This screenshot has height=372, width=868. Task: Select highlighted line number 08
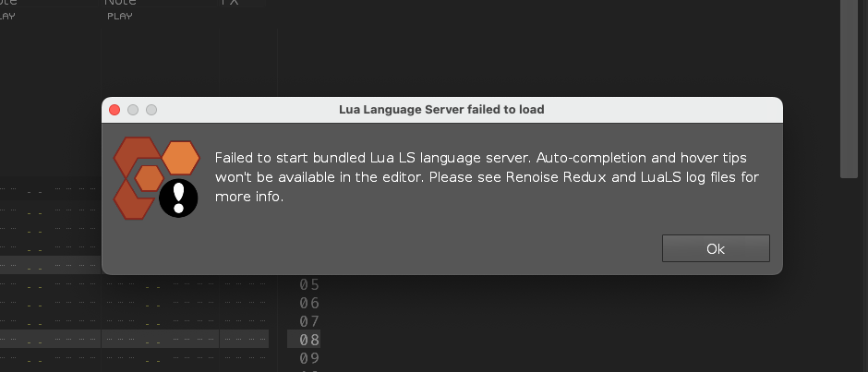click(304, 340)
